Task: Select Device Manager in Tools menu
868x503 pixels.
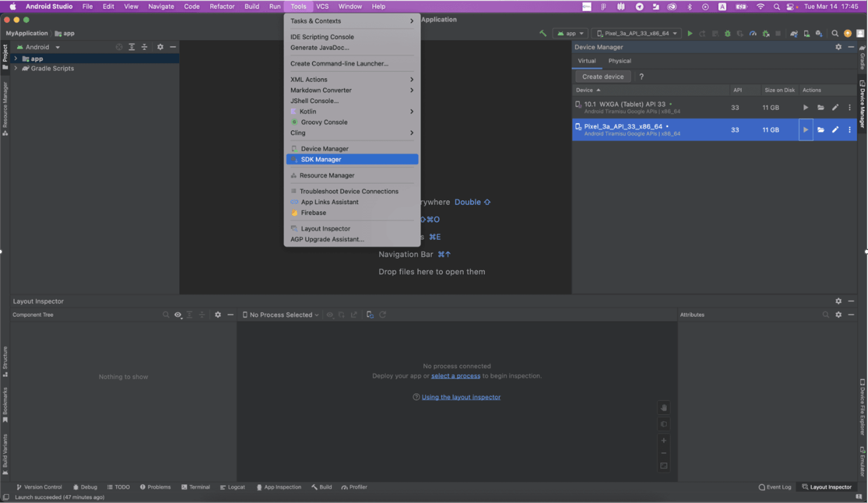Action: point(352,149)
